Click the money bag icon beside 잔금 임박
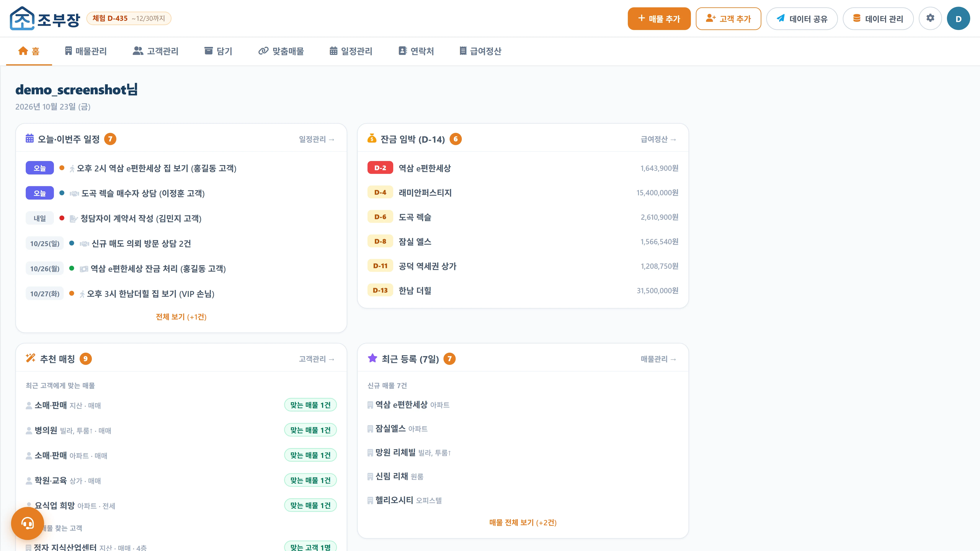Screen dimensions: 980x551 (x=372, y=138)
